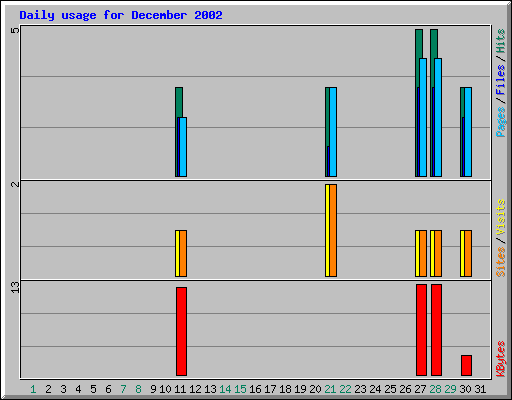Click the tall yellow Visits bar for day 21
The image size is (512, 400).
327,230
